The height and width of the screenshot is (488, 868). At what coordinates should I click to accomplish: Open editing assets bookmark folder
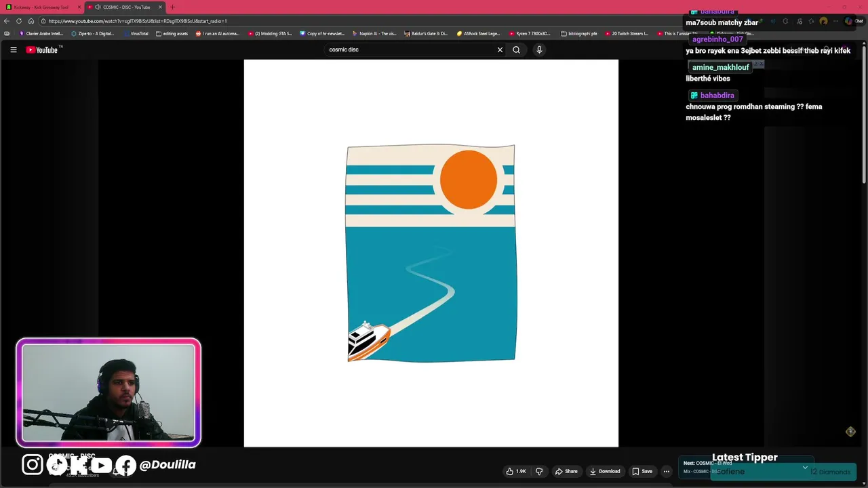click(172, 33)
